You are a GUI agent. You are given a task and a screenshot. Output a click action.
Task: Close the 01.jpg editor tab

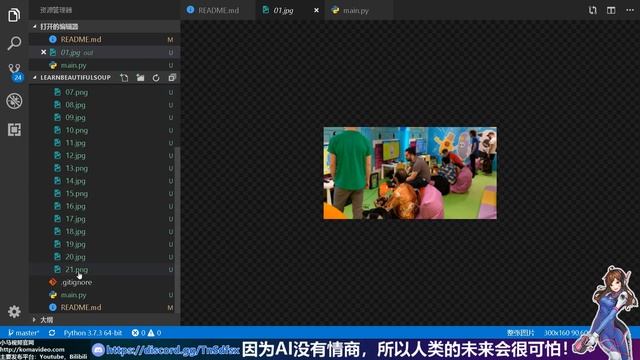tap(316, 10)
